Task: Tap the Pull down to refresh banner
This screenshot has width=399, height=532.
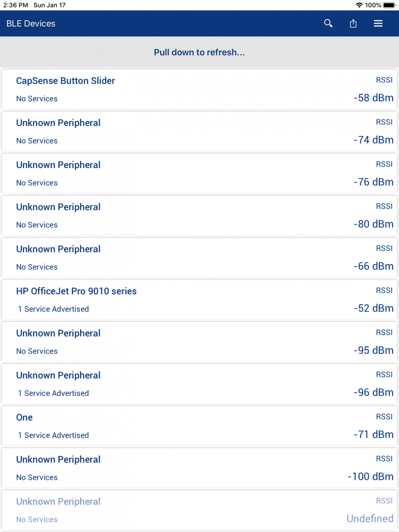Action: tap(199, 52)
